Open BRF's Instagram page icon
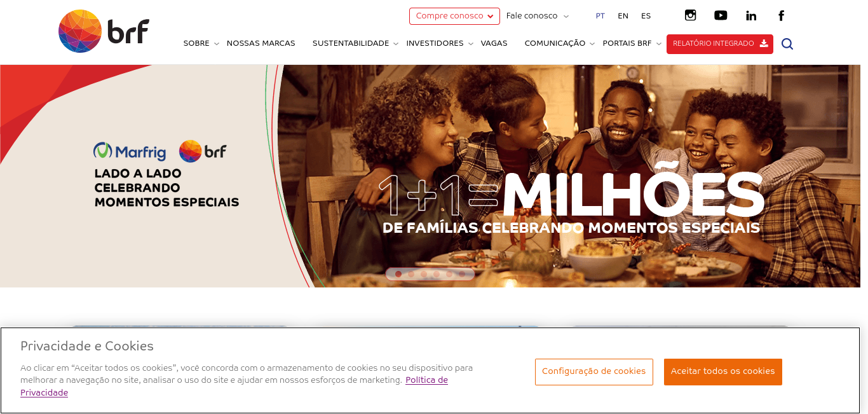 coord(690,15)
